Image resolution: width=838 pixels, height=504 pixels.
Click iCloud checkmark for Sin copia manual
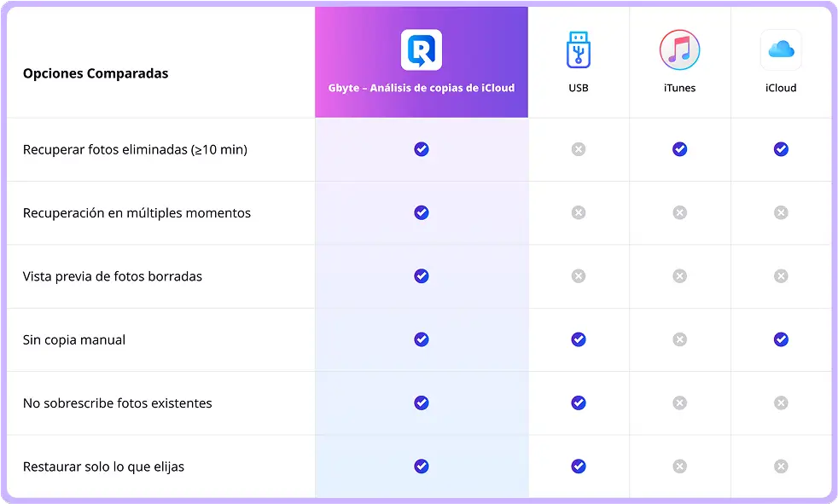tap(781, 339)
